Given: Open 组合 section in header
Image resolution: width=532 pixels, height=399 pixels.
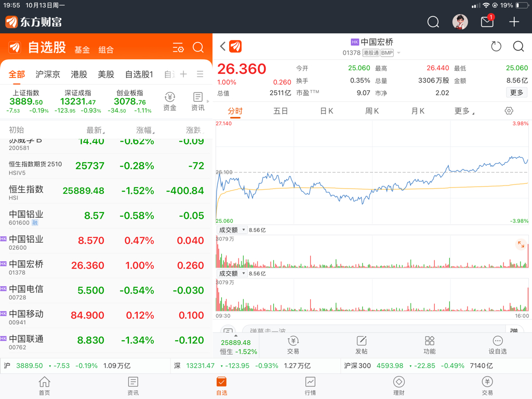Looking at the screenshot, I should click(106, 50).
